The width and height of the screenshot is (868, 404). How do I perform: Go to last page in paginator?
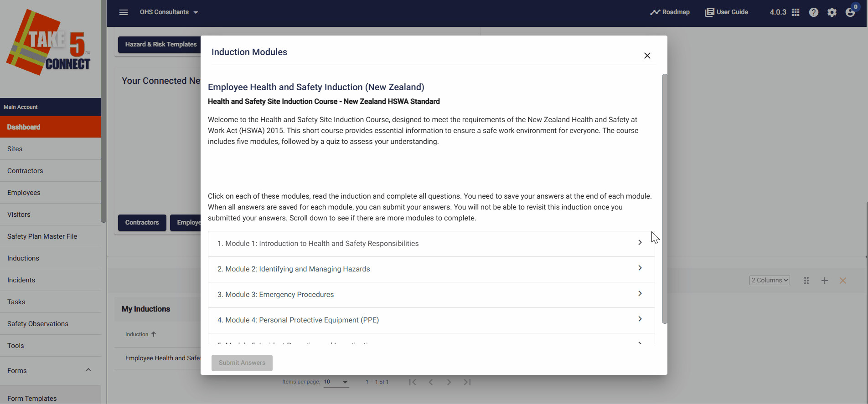467,382
